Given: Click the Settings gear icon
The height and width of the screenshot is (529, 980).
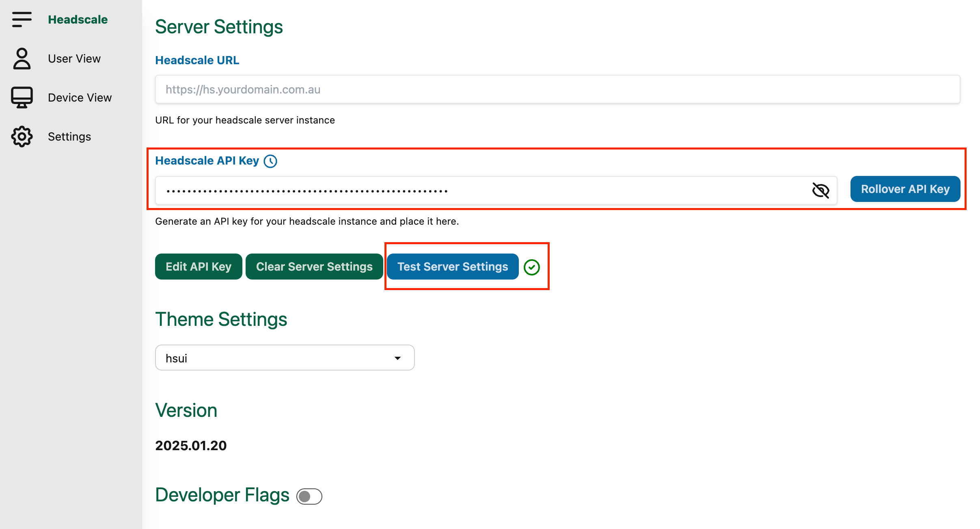Looking at the screenshot, I should tap(22, 137).
